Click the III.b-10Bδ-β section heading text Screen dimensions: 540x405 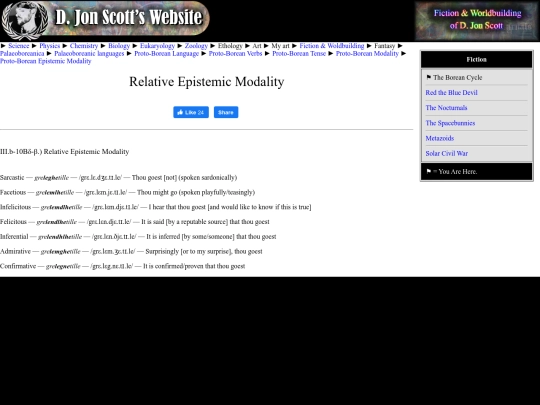pyautogui.click(x=64, y=152)
